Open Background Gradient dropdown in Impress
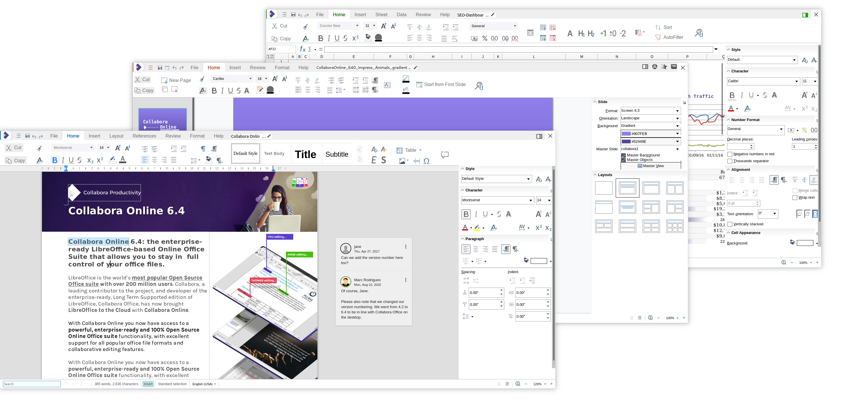This screenshot has height=404, width=868. click(650, 126)
